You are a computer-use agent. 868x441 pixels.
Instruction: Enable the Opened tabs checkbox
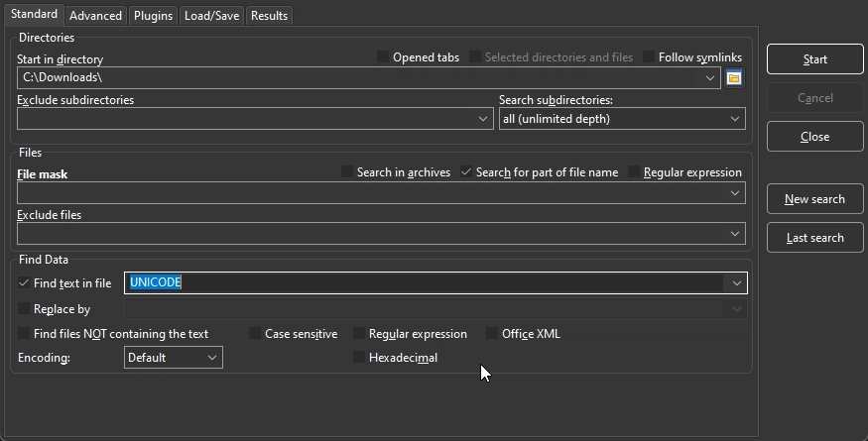pyautogui.click(x=383, y=57)
